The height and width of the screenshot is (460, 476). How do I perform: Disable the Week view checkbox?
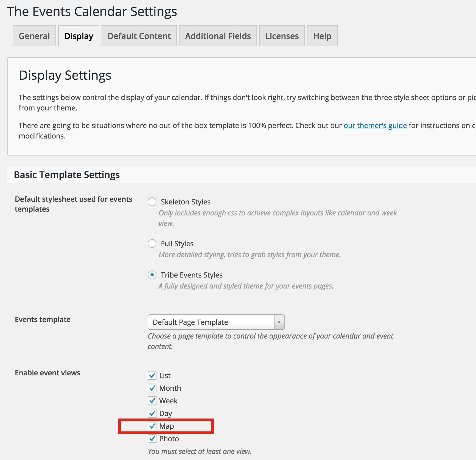coord(152,401)
